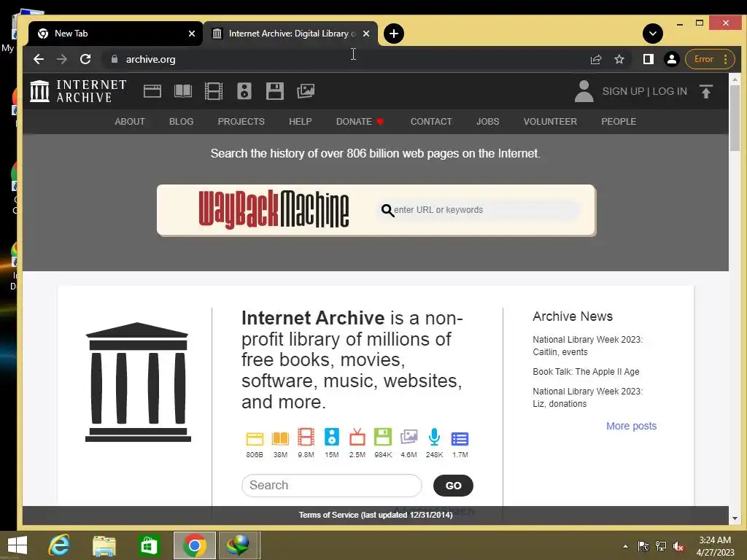Click the Terms of Service footer link
Screen dimensions: 747x560
click(376, 515)
